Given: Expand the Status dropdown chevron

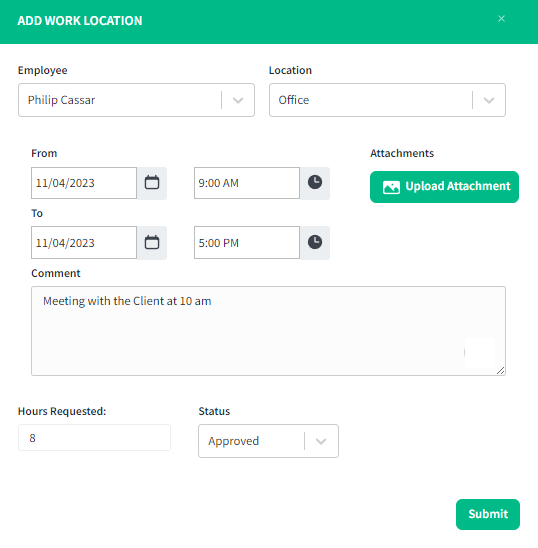Looking at the screenshot, I should pyautogui.click(x=321, y=441).
